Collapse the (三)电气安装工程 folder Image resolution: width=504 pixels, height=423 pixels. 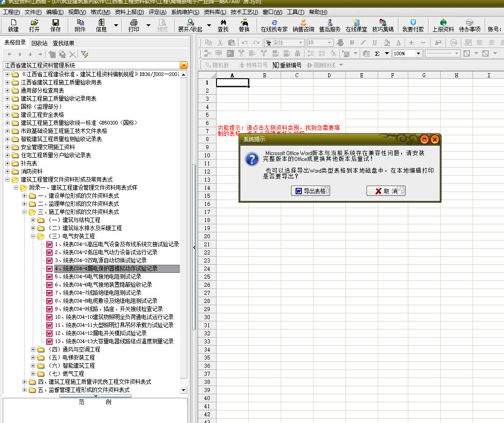click(x=33, y=236)
